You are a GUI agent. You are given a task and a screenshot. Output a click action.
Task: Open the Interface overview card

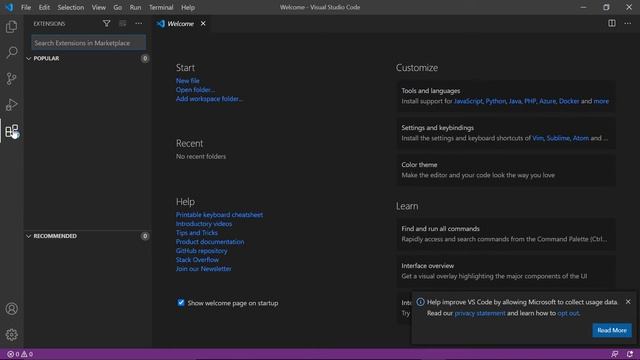[x=506, y=271]
